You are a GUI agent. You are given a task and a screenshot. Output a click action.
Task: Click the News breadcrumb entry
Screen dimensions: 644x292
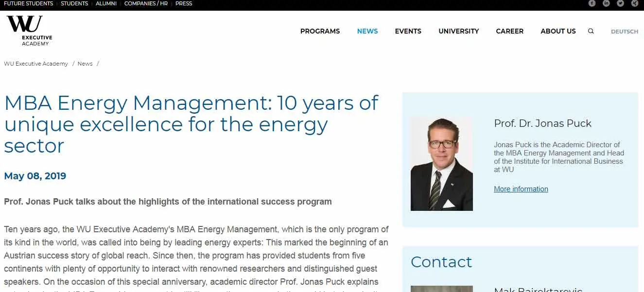tap(85, 63)
